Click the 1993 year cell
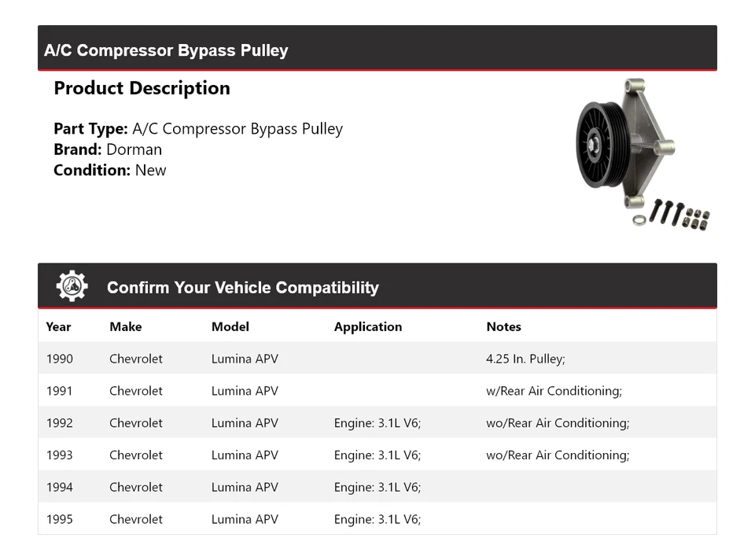The image size is (755, 560). pyautogui.click(x=59, y=455)
